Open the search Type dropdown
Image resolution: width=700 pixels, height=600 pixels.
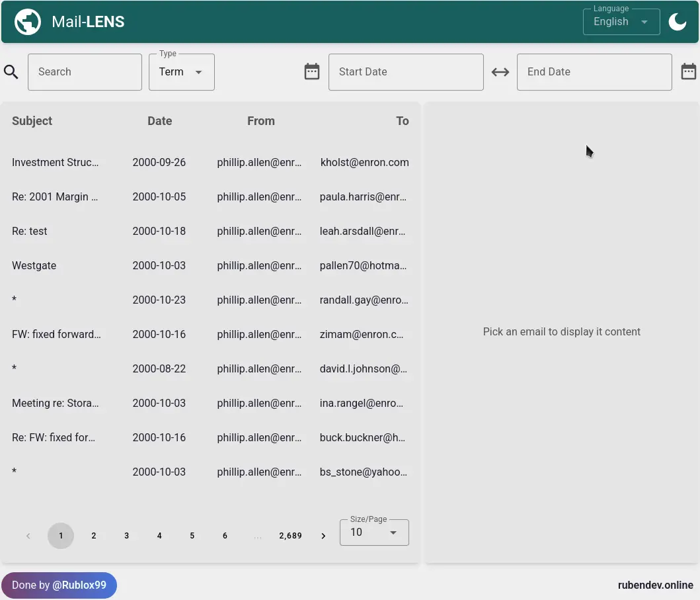(181, 72)
